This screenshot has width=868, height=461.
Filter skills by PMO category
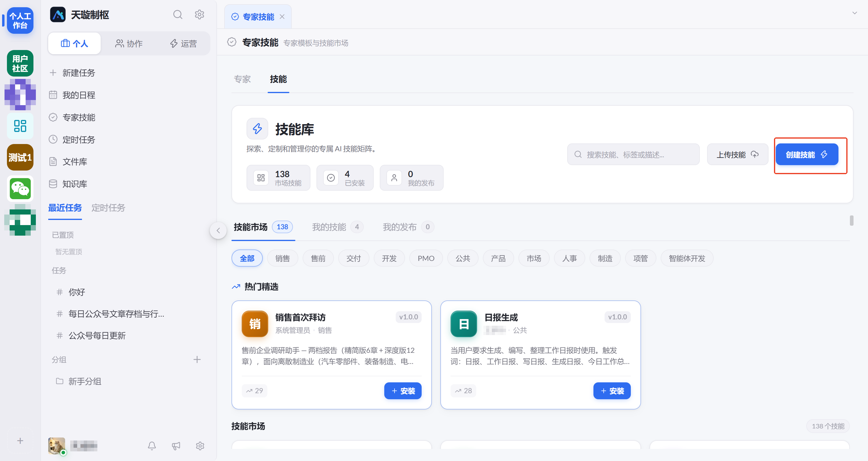point(426,259)
